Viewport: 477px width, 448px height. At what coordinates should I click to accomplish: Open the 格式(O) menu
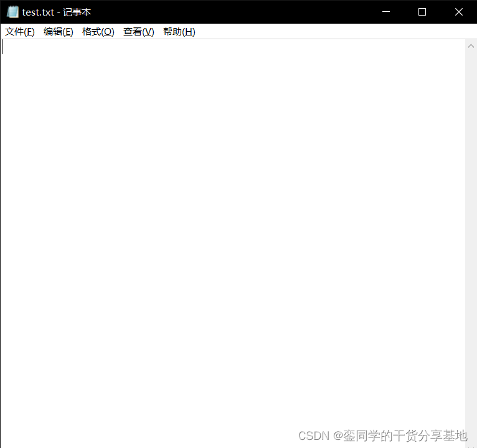98,32
